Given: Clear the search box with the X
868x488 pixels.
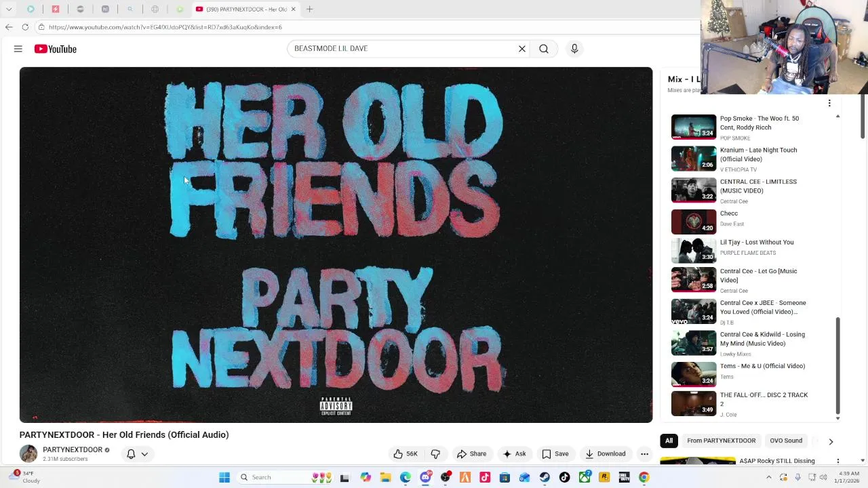Looking at the screenshot, I should (x=522, y=49).
